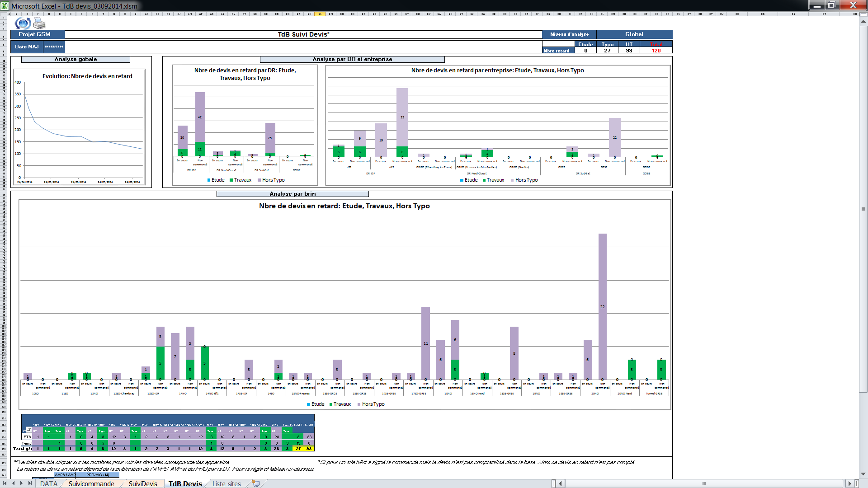Viewport: 868px width, 488px height.
Task: Click Hors Typo legend swatch in brin chart
Action: click(x=359, y=404)
